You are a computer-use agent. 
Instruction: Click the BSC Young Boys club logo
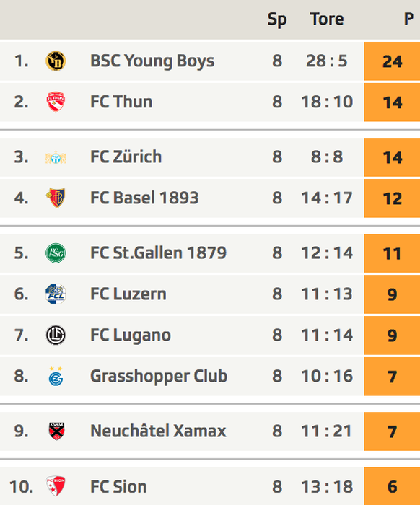(56, 61)
